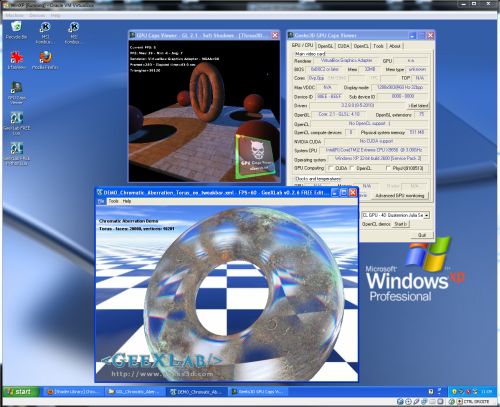Image resolution: width=500 pixels, height=407 pixels.
Task: Tick the OpenCL GPU Computing checkbox
Action: point(352,168)
